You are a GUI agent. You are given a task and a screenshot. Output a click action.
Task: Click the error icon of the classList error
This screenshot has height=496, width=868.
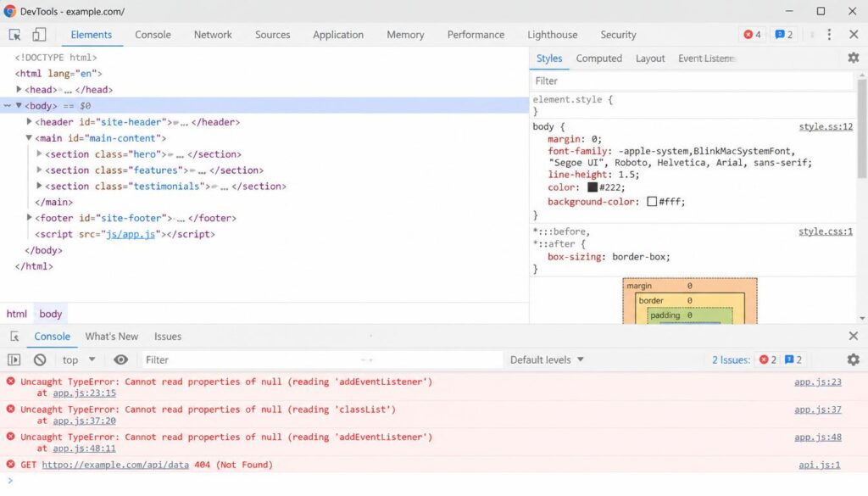pyautogui.click(x=10, y=409)
